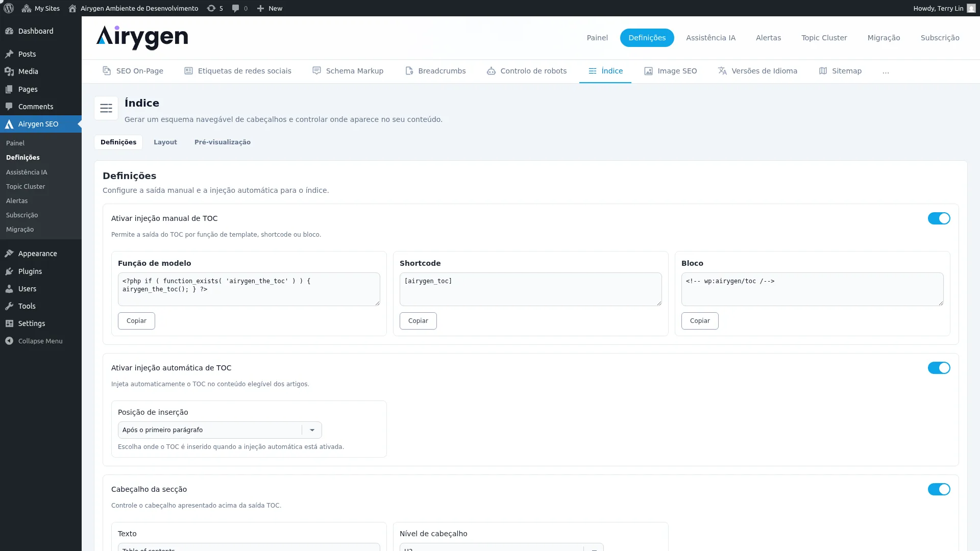Open Schema Markup tab
Viewport: 980px width, 551px height.
(x=348, y=71)
